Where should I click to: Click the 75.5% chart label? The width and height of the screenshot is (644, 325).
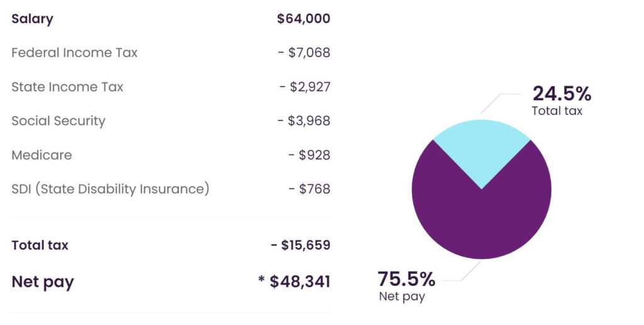click(x=406, y=278)
